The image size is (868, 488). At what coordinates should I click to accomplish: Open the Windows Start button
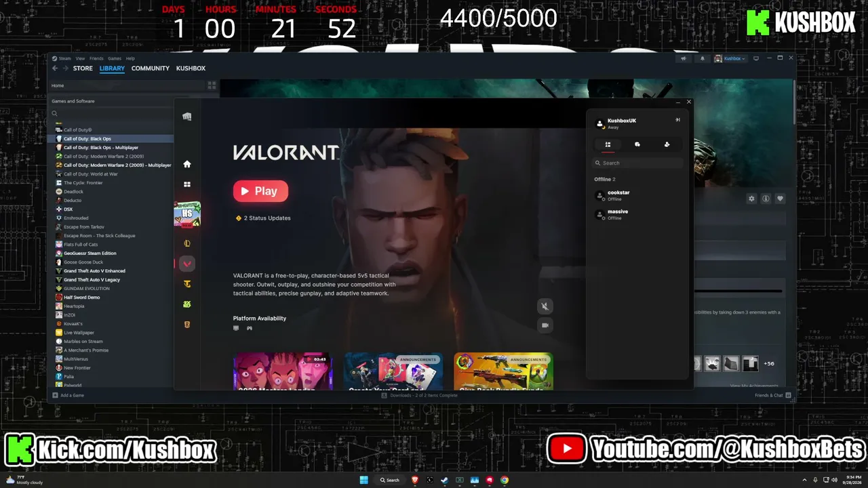coord(363,480)
